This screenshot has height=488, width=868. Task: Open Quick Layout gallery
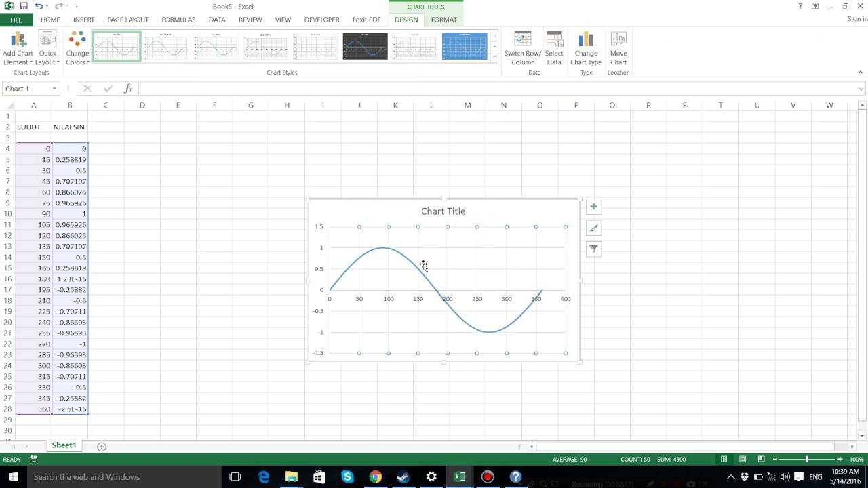[47, 48]
